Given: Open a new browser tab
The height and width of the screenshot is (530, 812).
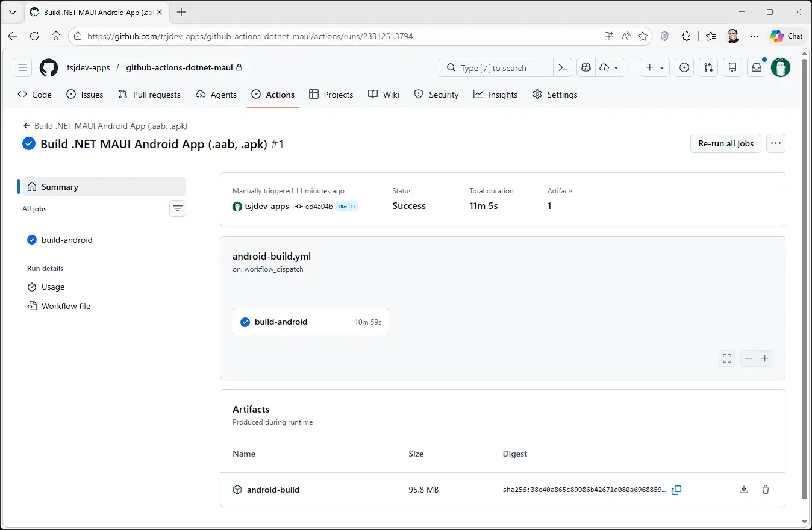Looking at the screenshot, I should [x=181, y=12].
